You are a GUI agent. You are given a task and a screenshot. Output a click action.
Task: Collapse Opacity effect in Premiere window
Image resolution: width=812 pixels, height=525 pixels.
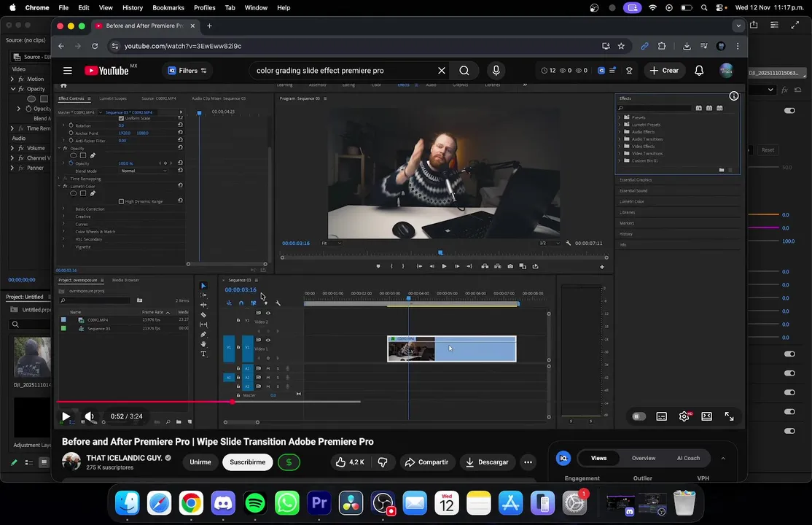[12, 89]
